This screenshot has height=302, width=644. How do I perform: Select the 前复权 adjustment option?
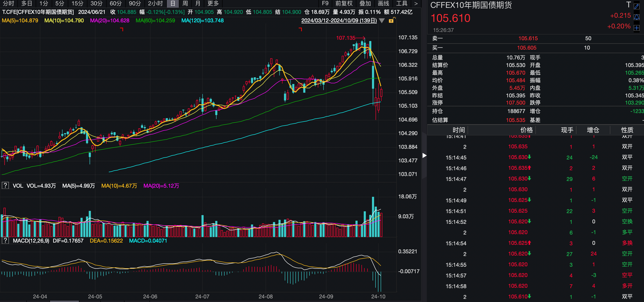pyautogui.click(x=344, y=4)
